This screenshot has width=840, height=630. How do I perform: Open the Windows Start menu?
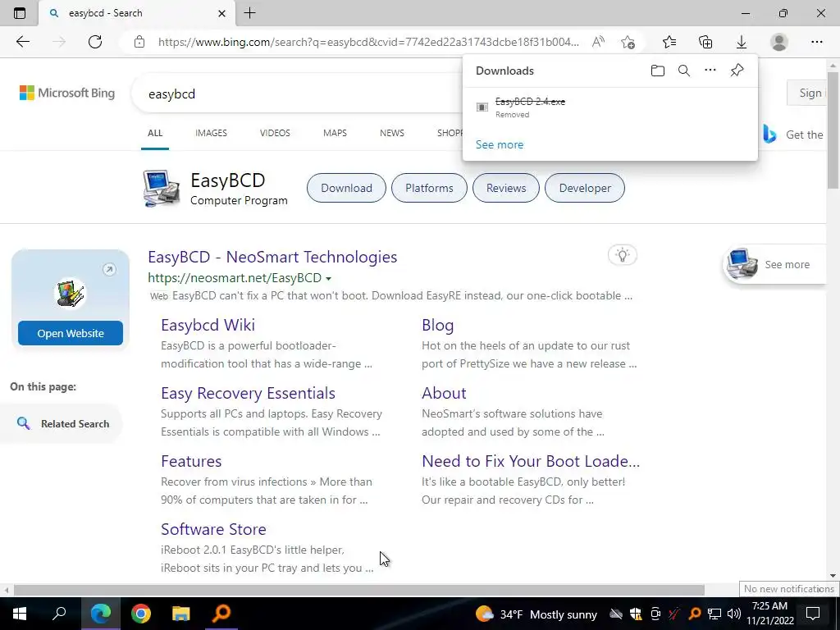tap(20, 614)
